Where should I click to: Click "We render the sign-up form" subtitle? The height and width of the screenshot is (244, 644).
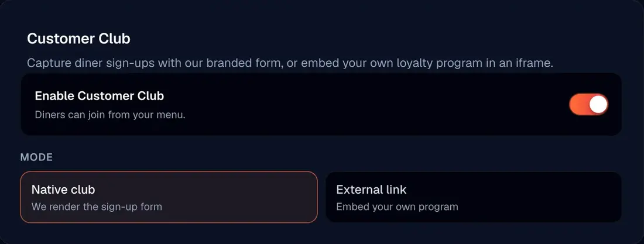(97, 206)
